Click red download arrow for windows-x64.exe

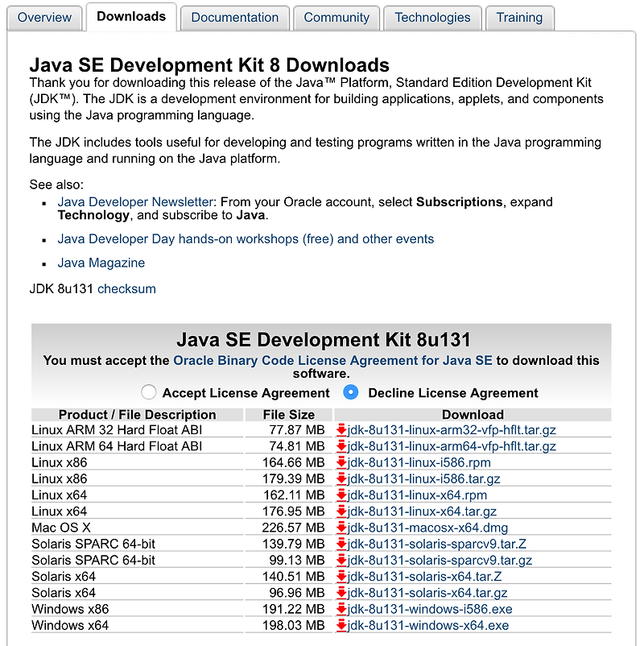pos(341,625)
